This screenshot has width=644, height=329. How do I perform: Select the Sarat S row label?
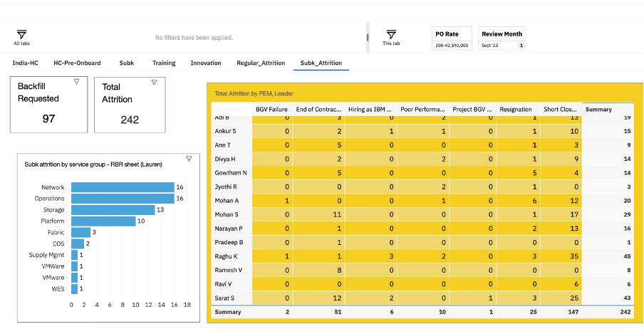[x=224, y=298]
